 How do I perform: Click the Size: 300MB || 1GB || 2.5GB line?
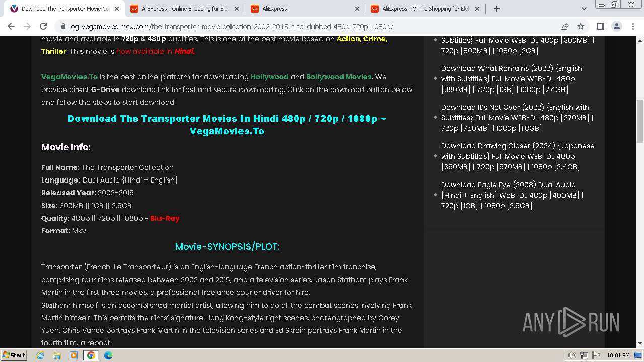[x=87, y=206]
